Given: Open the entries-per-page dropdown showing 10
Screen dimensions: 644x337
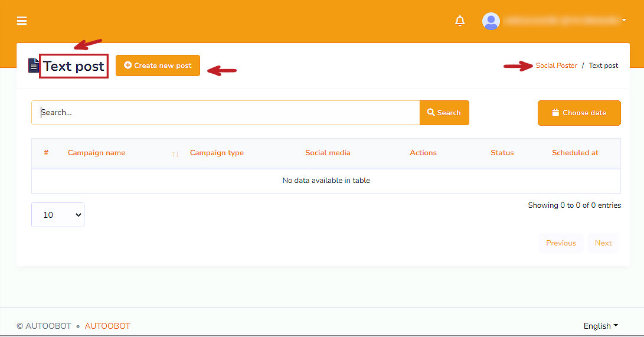Looking at the screenshot, I should click(x=58, y=215).
